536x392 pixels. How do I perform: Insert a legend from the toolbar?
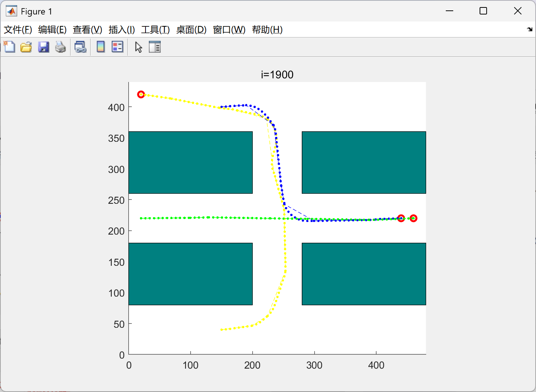[x=118, y=47]
